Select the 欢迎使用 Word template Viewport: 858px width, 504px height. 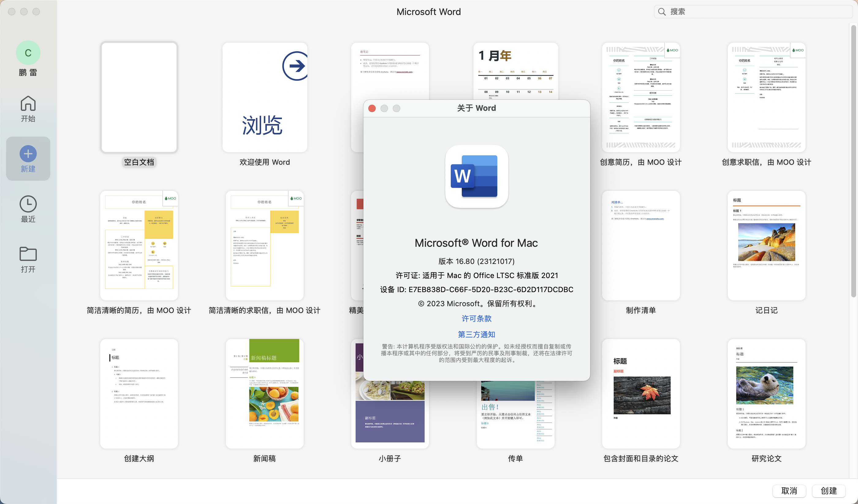[x=264, y=97]
